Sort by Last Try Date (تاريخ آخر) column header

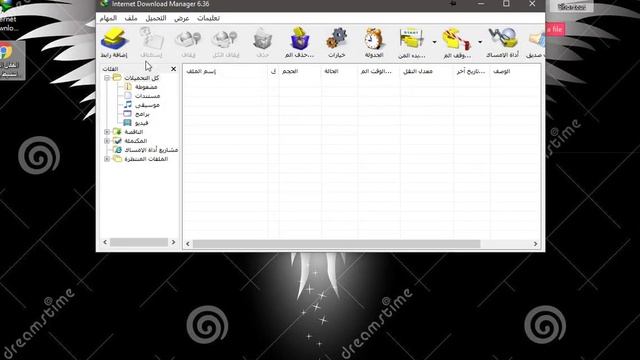coord(471,71)
